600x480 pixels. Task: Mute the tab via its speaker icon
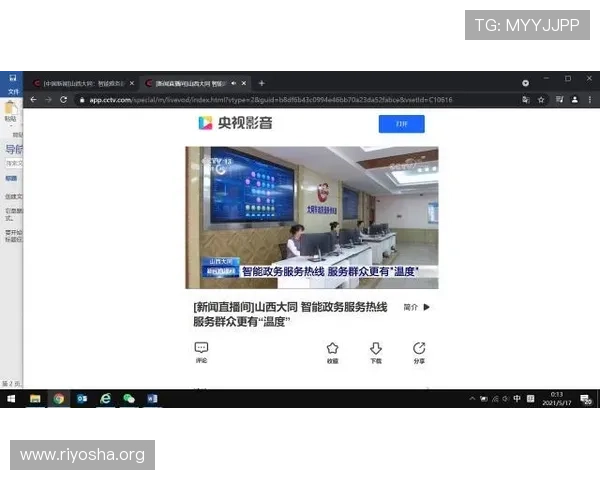click(x=234, y=83)
